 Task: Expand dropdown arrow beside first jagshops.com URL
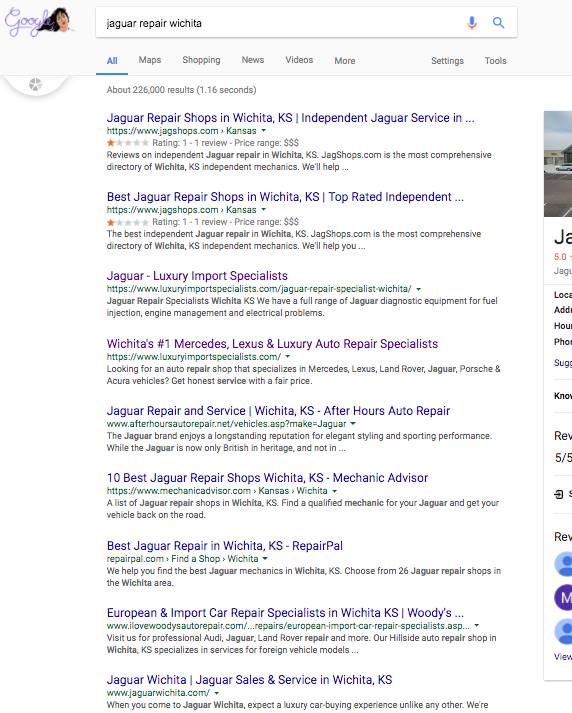coord(263,131)
